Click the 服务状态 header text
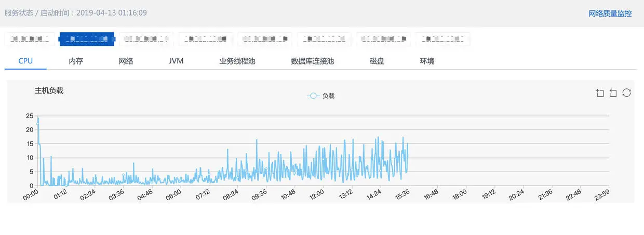This screenshot has width=644, height=235. tap(19, 12)
